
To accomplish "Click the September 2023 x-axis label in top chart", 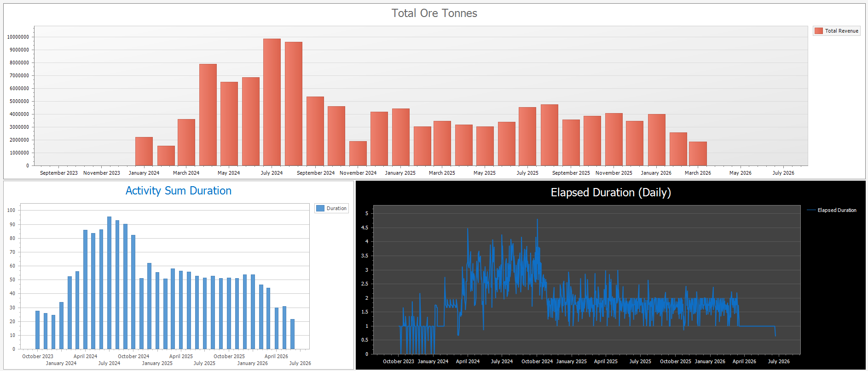I will (59, 173).
